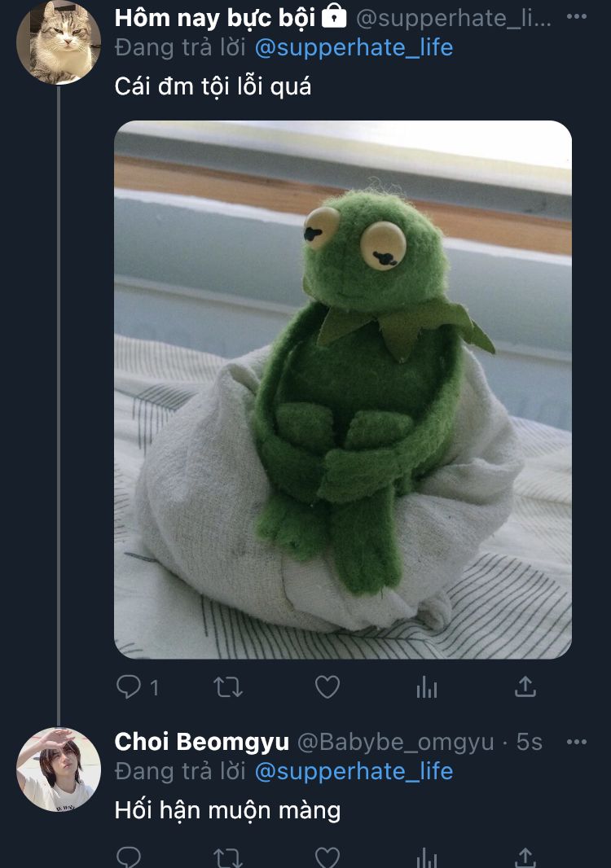Image resolution: width=611 pixels, height=868 pixels.
Task: Like the Kermit photo tweet
Action: click(327, 688)
